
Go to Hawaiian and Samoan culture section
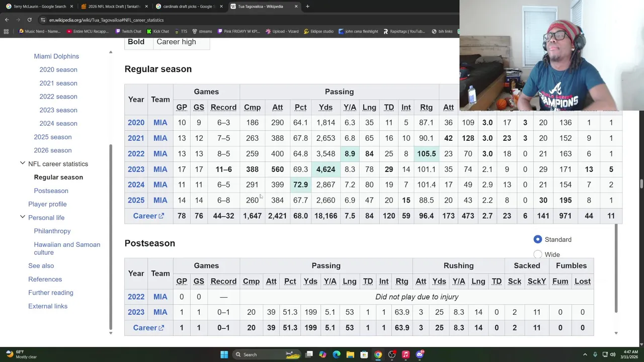pos(67,248)
